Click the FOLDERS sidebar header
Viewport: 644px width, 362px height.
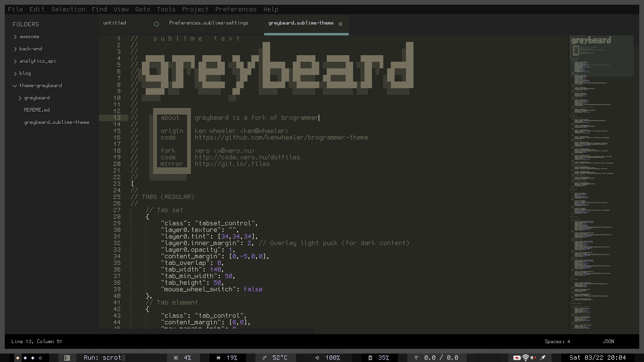26,24
